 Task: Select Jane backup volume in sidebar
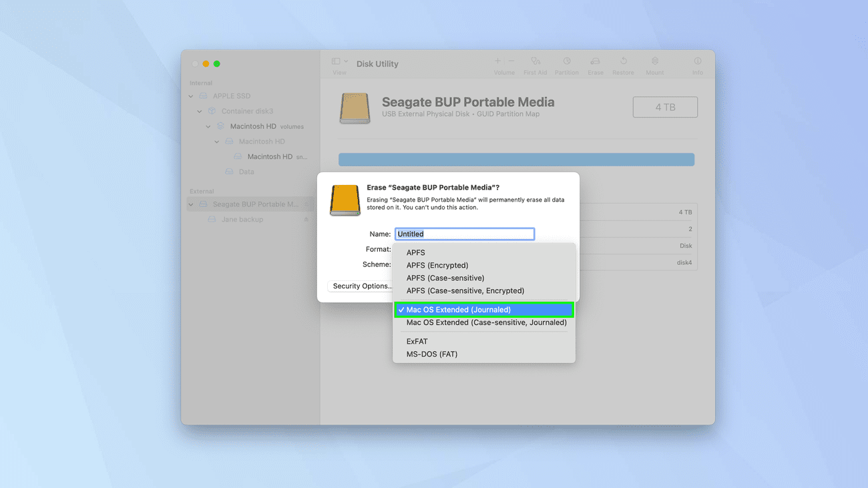(242, 219)
